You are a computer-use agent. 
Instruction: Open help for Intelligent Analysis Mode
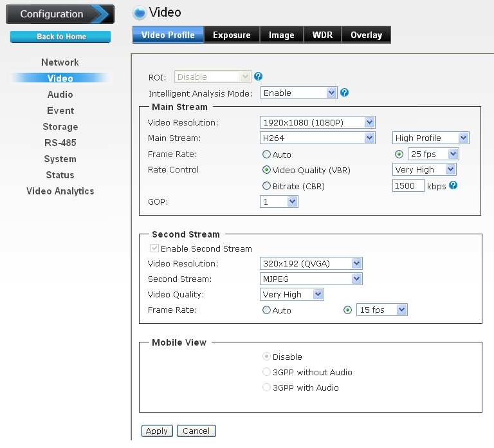click(x=344, y=93)
